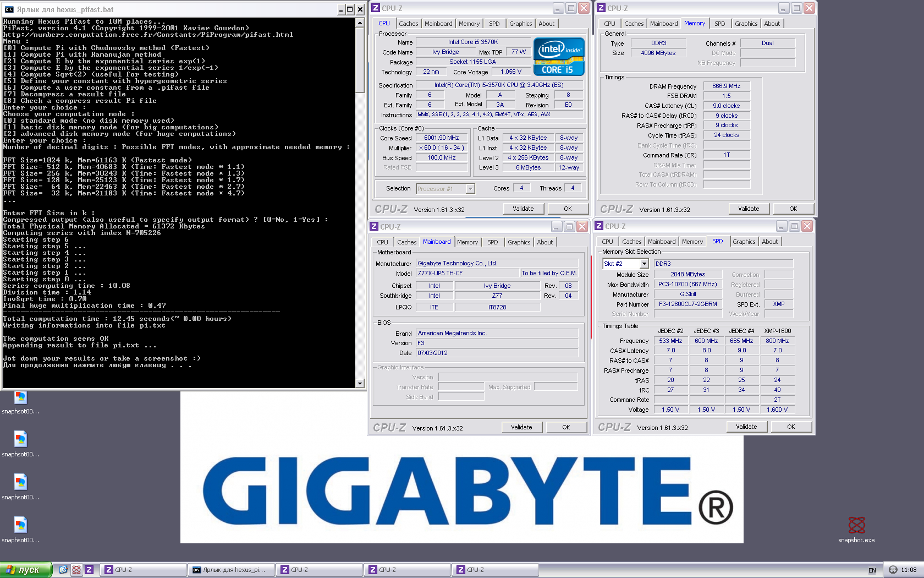924x578 pixels.
Task: Open SPD tab in CPU-Z Memory timings window
Action: (719, 24)
